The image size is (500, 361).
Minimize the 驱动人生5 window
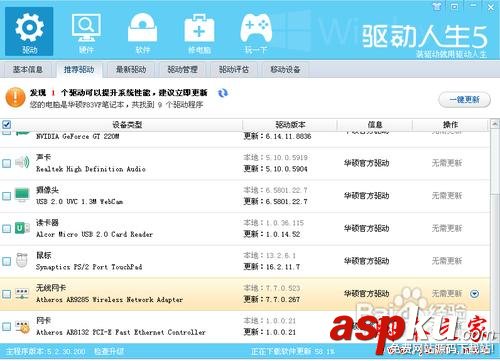coord(473,6)
